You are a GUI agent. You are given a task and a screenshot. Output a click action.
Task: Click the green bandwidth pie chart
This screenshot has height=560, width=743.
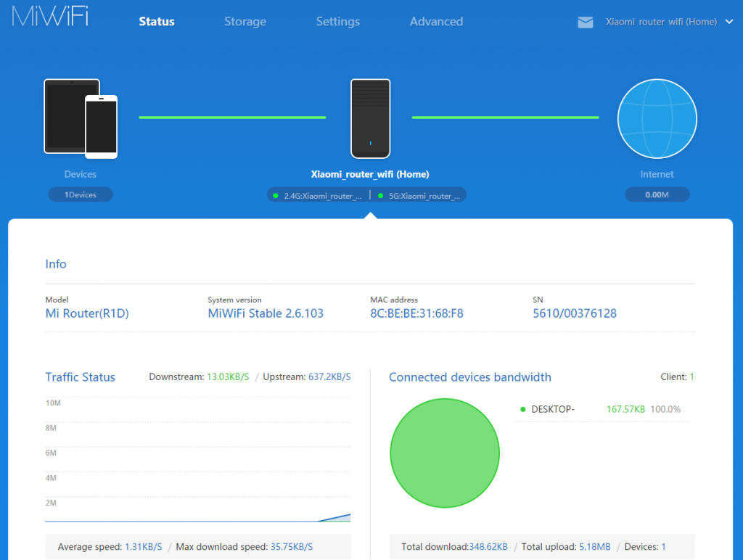tap(445, 453)
